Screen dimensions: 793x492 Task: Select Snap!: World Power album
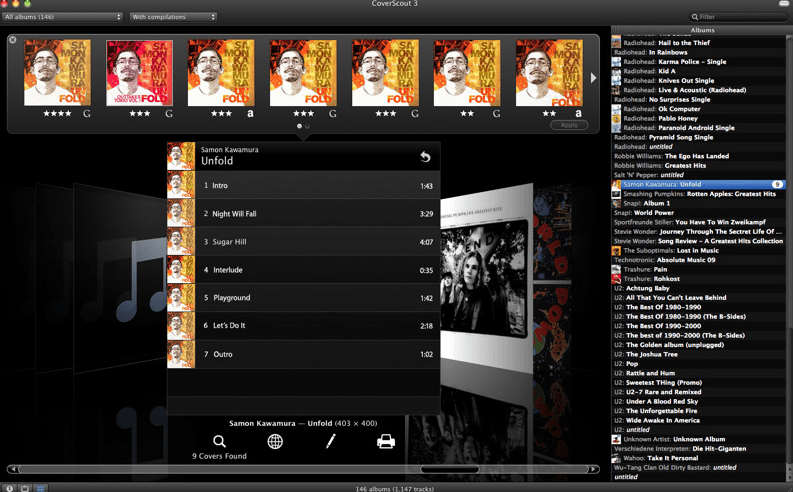pyautogui.click(x=698, y=213)
